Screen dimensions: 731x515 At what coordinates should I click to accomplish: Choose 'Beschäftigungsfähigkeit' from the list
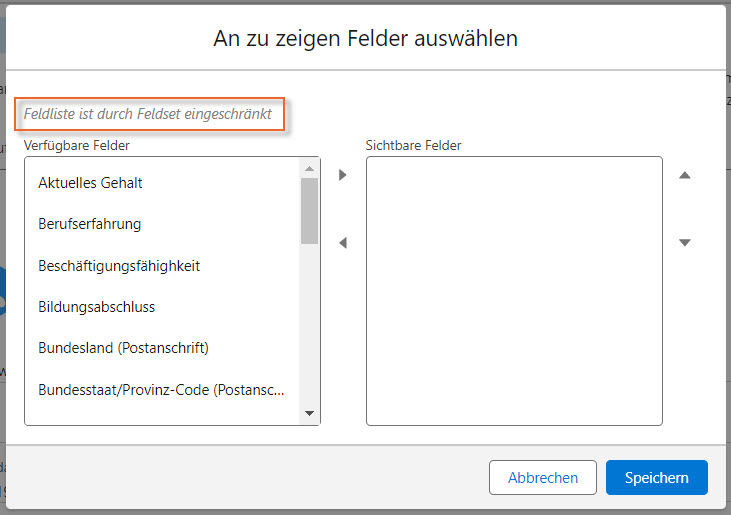tap(119, 266)
